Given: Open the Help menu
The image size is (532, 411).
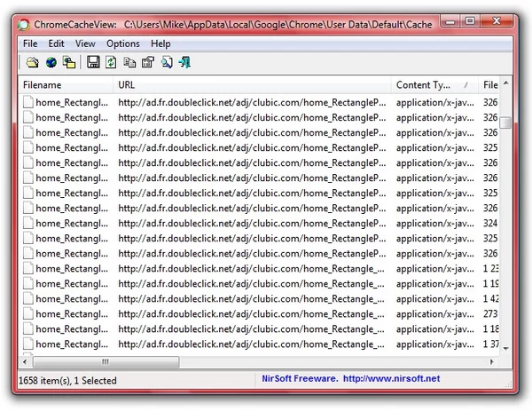Looking at the screenshot, I should pos(160,43).
